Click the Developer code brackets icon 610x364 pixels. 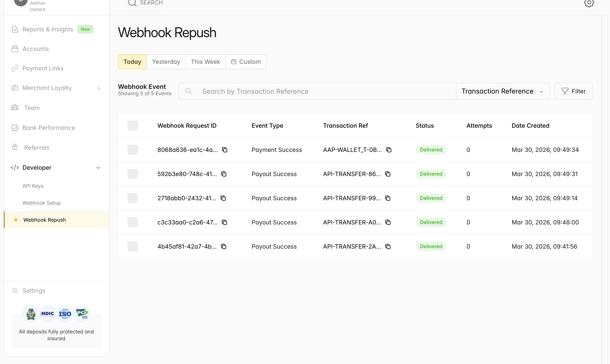15,168
